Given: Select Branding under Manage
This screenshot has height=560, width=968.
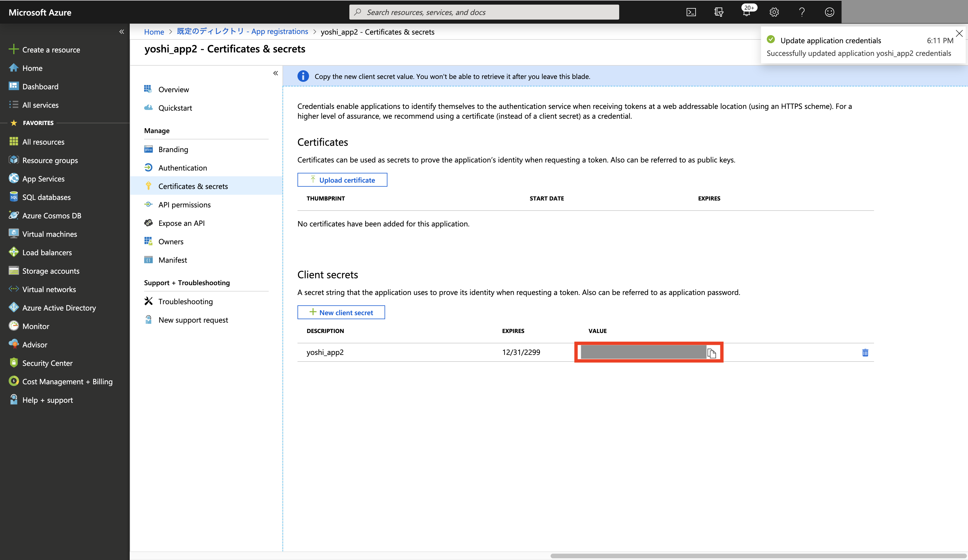Looking at the screenshot, I should [x=166, y=149].
